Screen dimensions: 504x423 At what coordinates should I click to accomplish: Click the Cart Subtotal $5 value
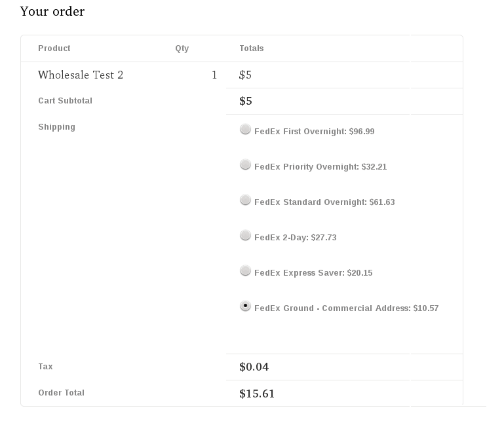246,101
